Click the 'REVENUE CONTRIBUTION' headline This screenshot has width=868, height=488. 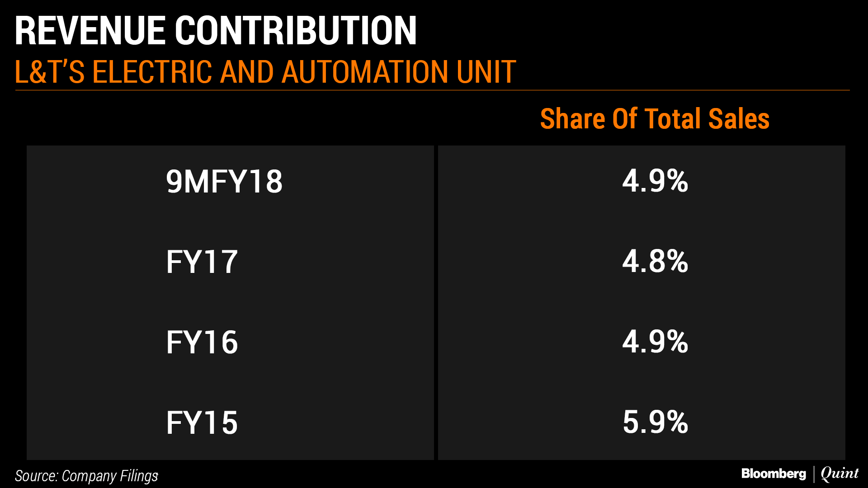pyautogui.click(x=215, y=31)
